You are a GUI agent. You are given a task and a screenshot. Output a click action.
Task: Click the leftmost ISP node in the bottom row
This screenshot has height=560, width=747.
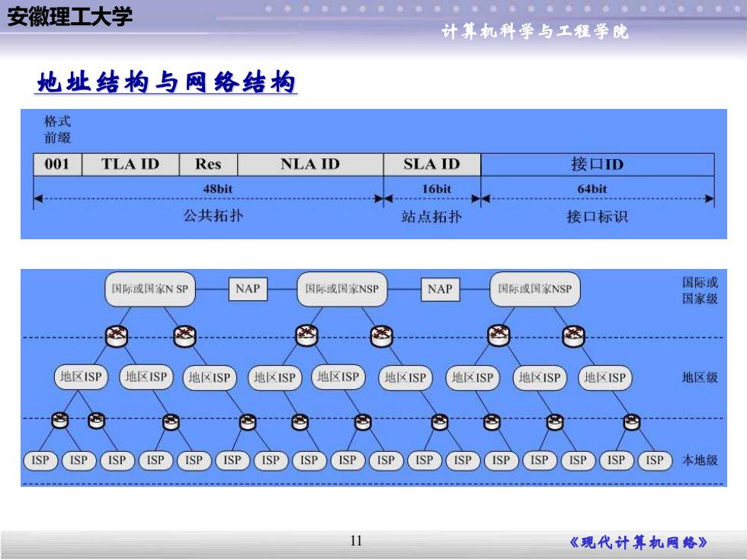(40, 460)
